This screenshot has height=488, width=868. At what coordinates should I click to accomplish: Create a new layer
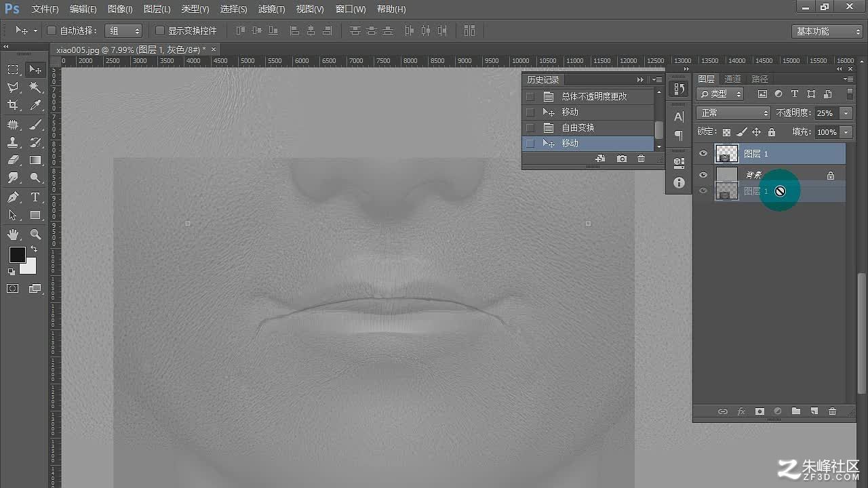point(814,411)
